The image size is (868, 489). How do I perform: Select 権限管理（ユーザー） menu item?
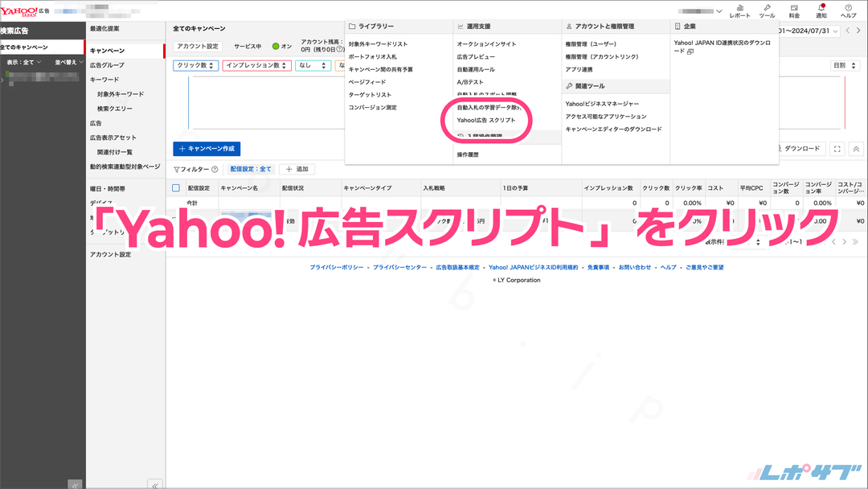(x=591, y=44)
